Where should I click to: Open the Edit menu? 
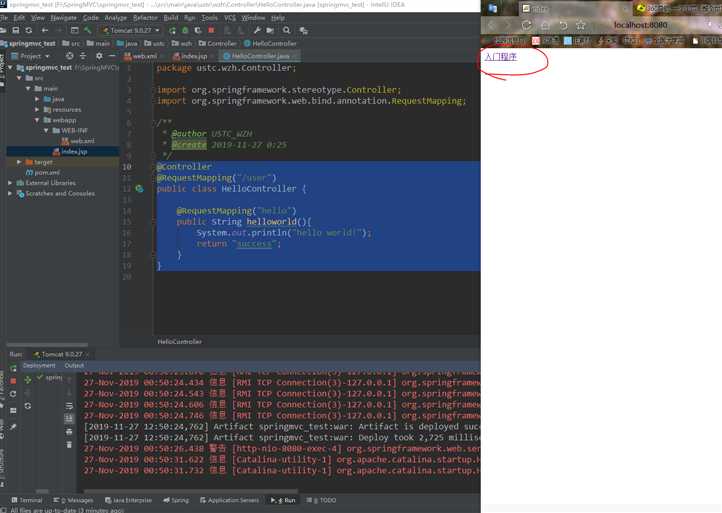(x=19, y=18)
